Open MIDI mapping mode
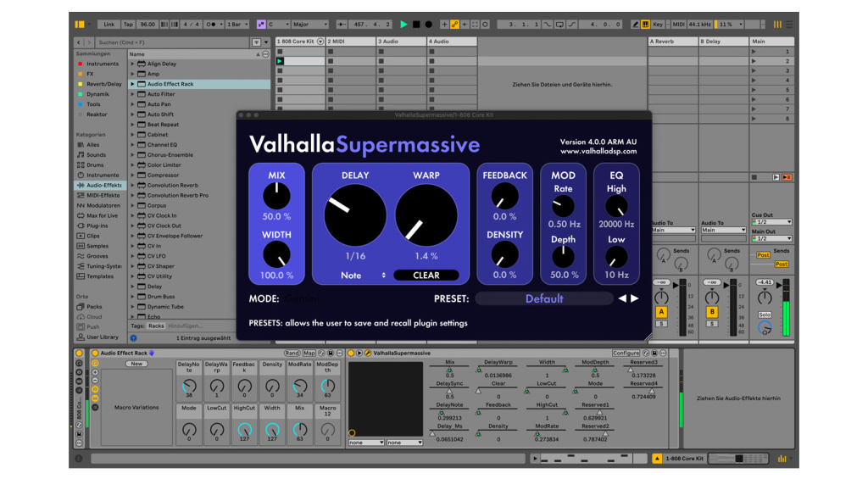This screenshot has height=479, width=868. coord(678,25)
